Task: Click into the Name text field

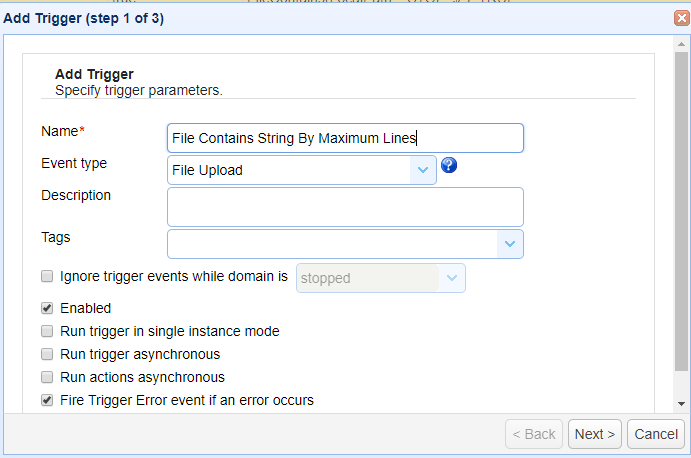Action: [345, 138]
